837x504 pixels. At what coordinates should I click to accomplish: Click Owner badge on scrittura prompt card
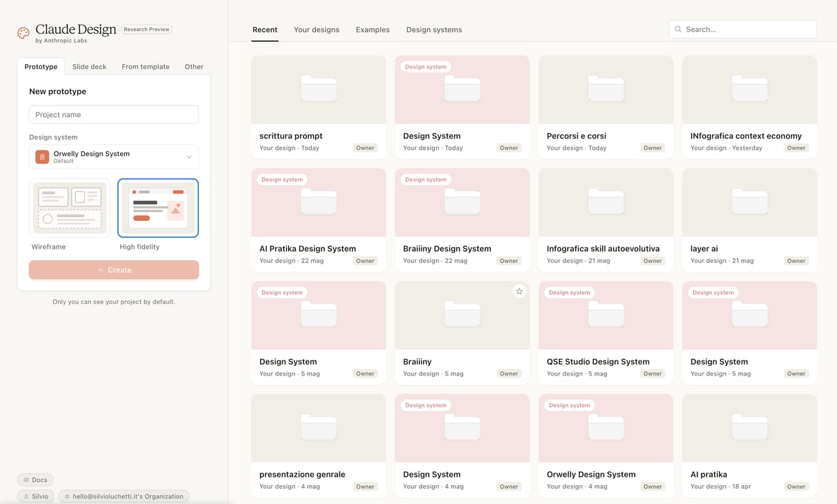(365, 148)
